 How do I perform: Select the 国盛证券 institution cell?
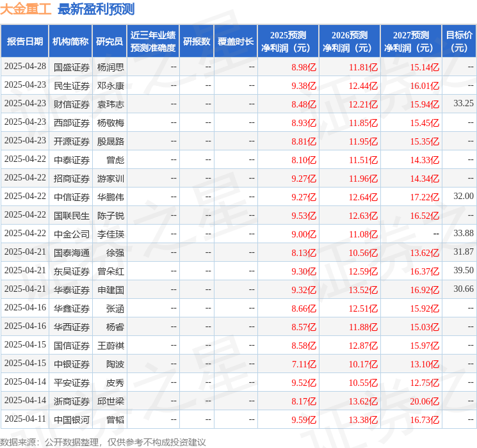tap(72, 67)
